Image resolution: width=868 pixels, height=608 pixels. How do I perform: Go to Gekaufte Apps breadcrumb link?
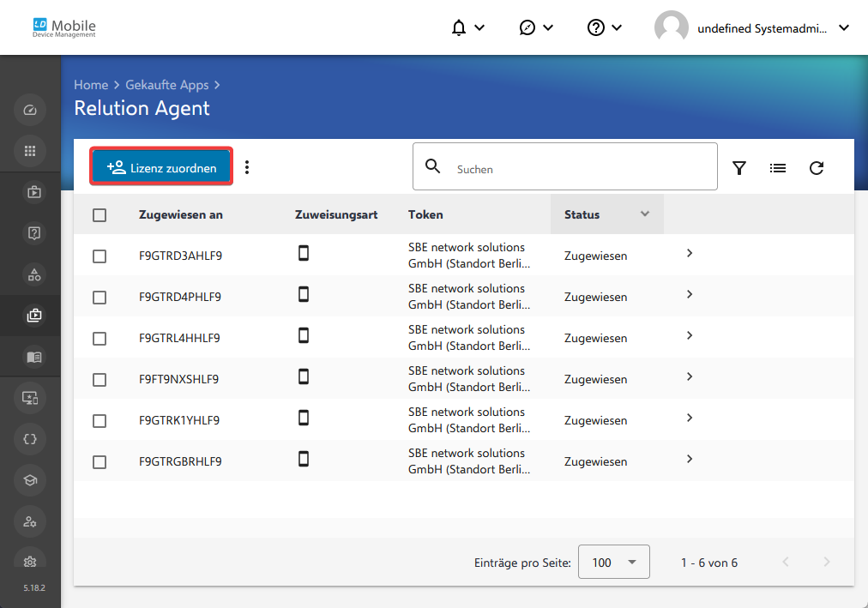(166, 85)
